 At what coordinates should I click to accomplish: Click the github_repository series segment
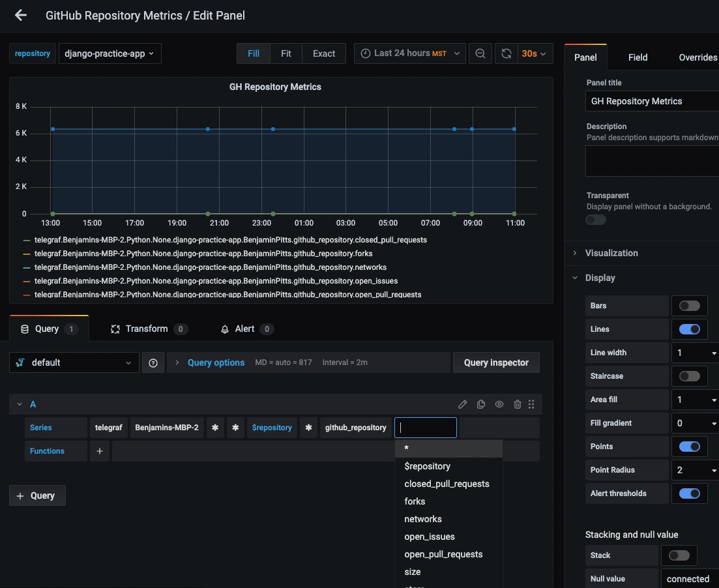point(356,428)
